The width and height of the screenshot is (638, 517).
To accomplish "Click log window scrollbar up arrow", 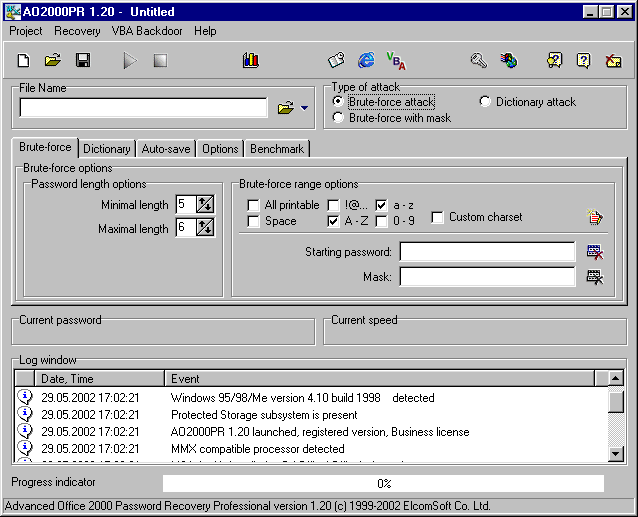I will (x=616, y=378).
